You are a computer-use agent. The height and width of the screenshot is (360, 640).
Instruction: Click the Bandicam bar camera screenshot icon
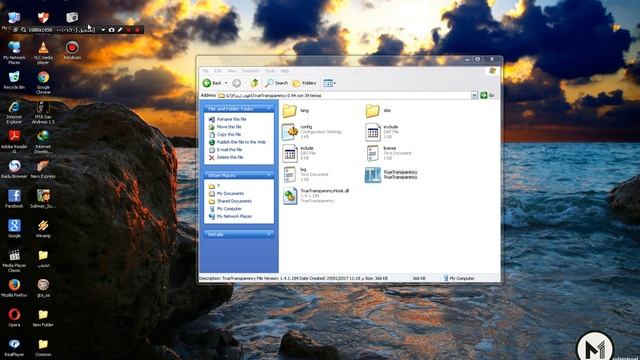point(111,30)
